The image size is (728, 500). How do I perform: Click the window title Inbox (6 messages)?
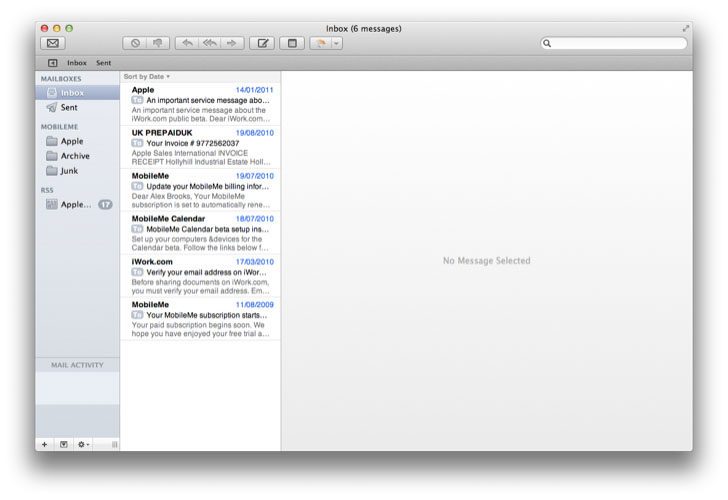[364, 29]
